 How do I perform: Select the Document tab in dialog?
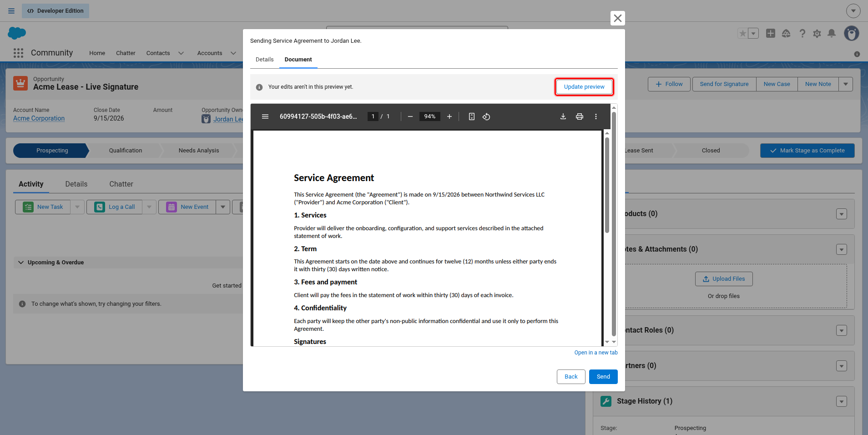(x=298, y=60)
